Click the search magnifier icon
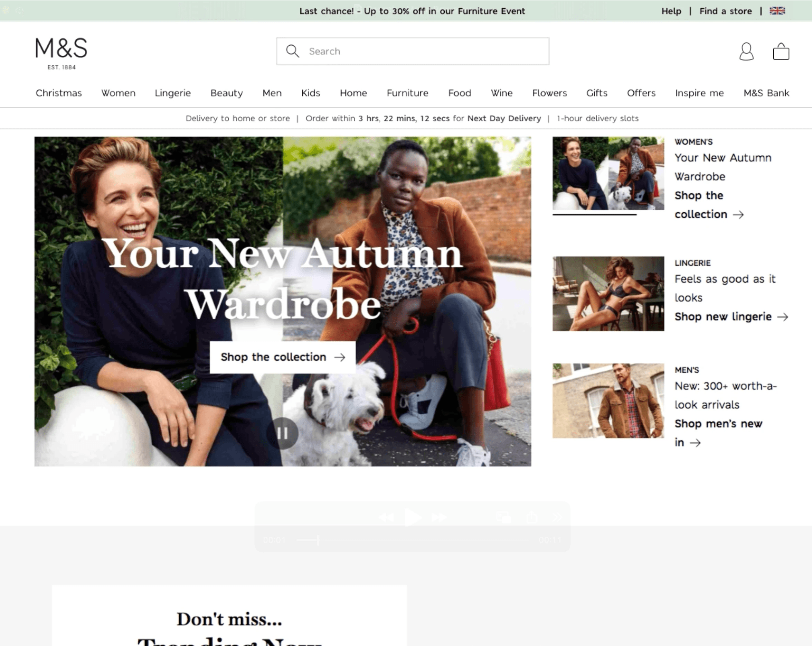This screenshot has height=646, width=812. pos(292,51)
